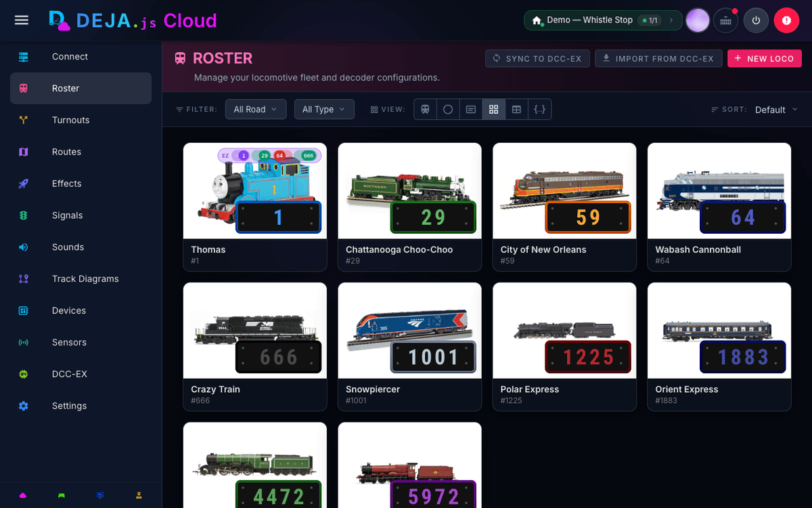
Task: Switch to circle avatar view mode
Action: click(448, 109)
